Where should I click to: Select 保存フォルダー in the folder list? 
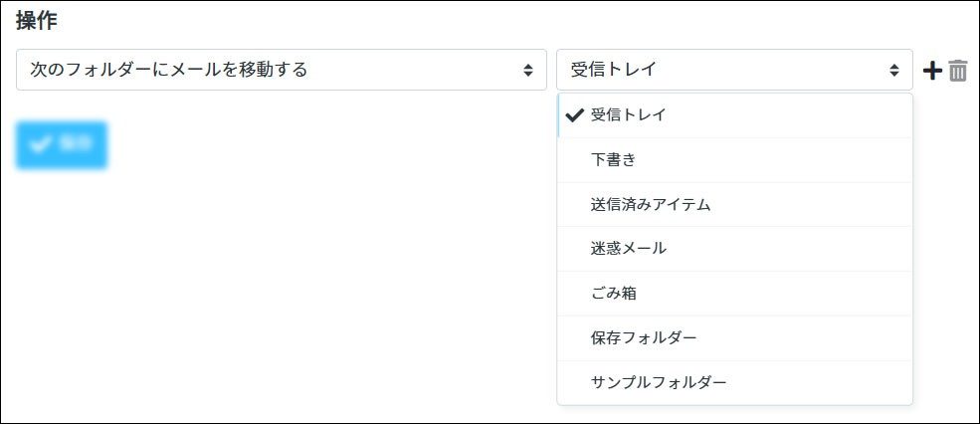(643, 337)
